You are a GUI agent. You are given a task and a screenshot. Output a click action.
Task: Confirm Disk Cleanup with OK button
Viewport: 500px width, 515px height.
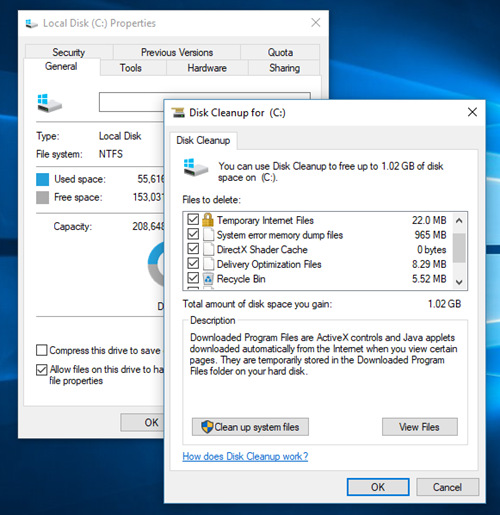378,487
